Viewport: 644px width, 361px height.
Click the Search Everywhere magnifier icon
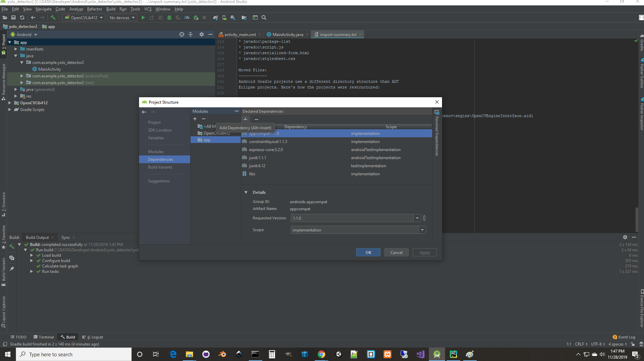[x=264, y=17]
